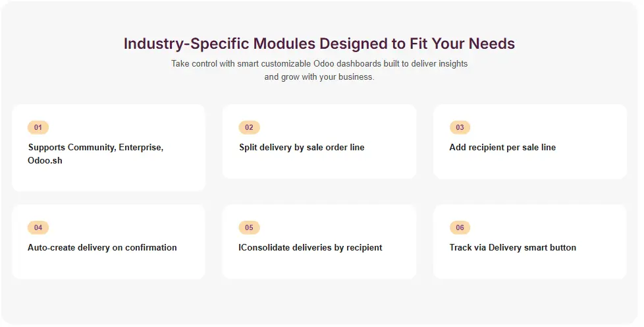The image size is (644, 327).
Task: Click the 04 number badge
Action: click(x=38, y=227)
